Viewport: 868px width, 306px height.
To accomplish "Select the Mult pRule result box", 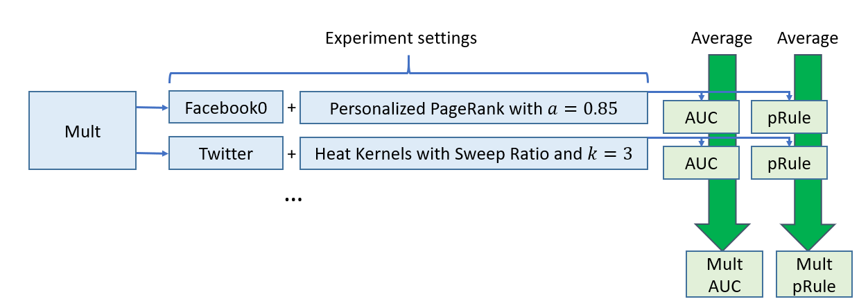I will (x=815, y=275).
